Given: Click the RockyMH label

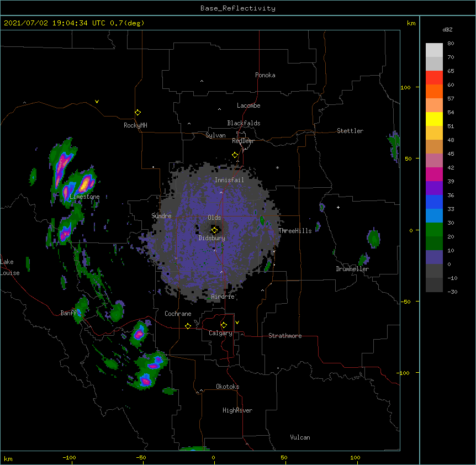Looking at the screenshot, I should [x=135, y=125].
